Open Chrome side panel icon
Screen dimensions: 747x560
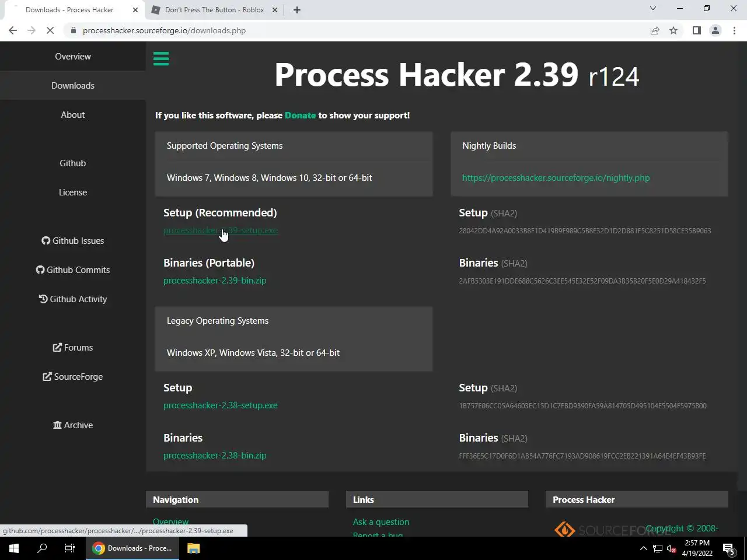tap(696, 30)
